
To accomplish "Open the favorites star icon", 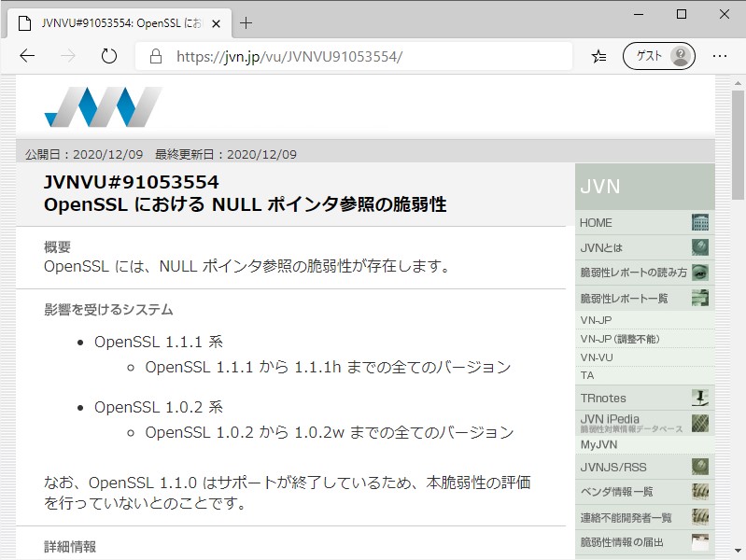I will tap(598, 57).
